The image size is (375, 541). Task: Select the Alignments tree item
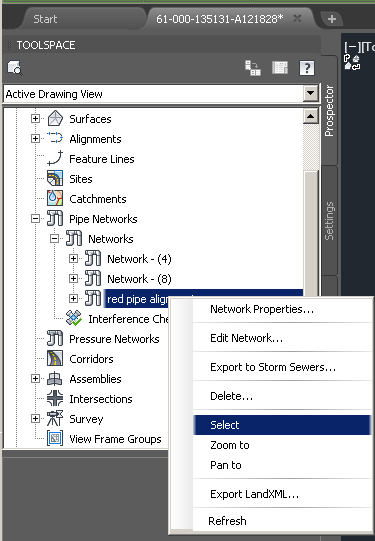click(95, 139)
